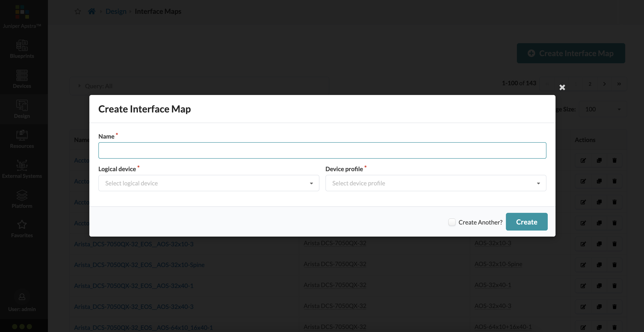Delete the AOS-32x10-Spine interface map

(x=614, y=265)
